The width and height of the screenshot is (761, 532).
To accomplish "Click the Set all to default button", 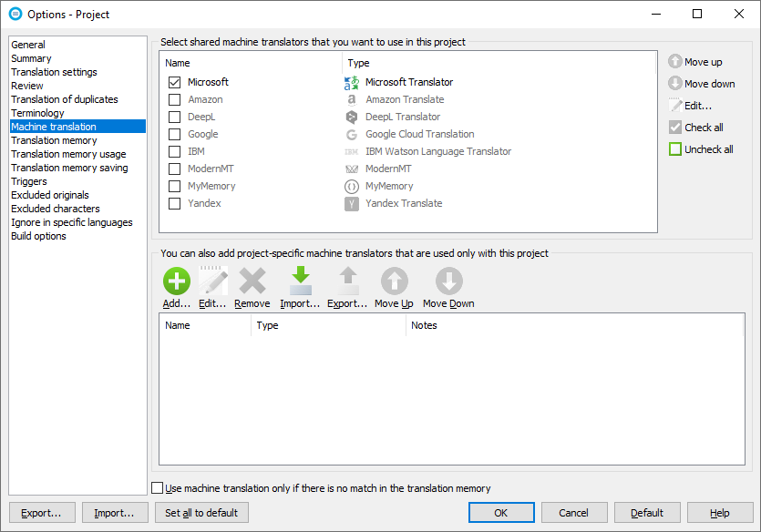I will click(201, 513).
